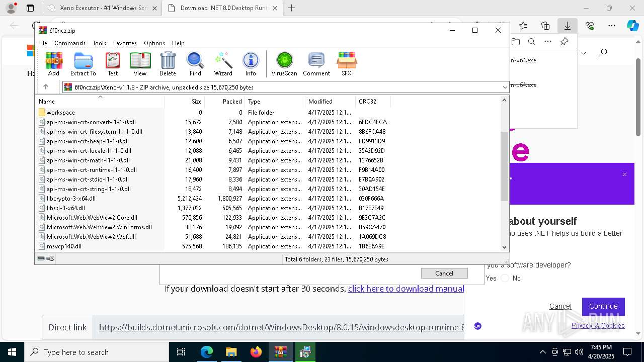The image size is (644, 362).
Task: Select libcrypto-3-x64.dll file
Action: coord(71,199)
